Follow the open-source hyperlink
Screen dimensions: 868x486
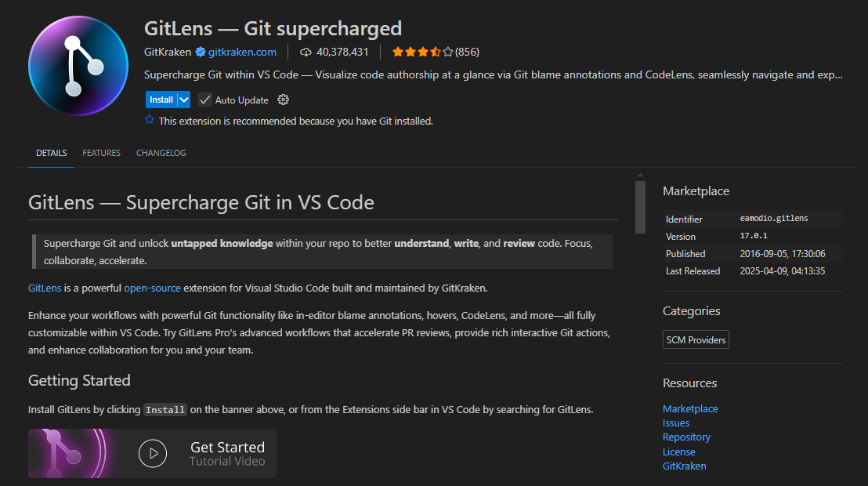point(152,288)
